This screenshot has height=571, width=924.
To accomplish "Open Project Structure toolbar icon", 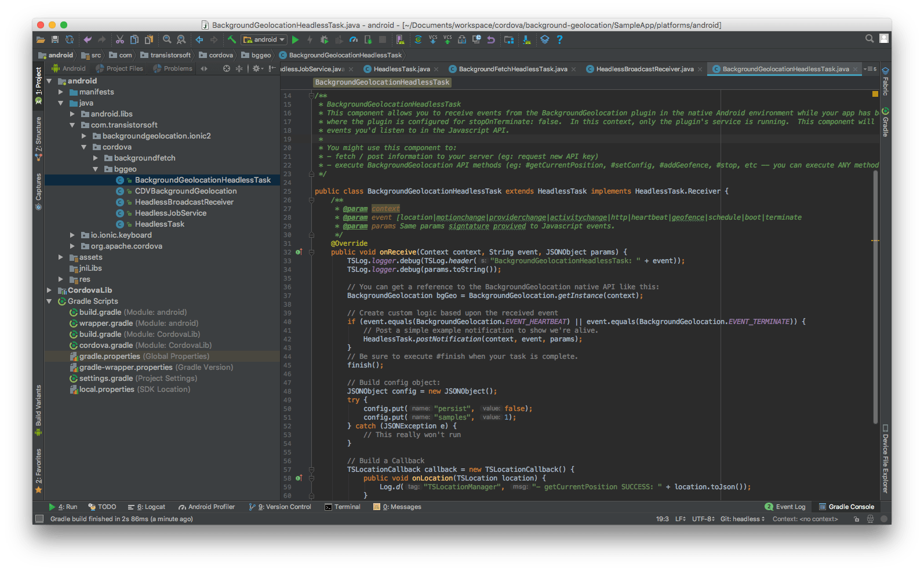I will tap(509, 39).
